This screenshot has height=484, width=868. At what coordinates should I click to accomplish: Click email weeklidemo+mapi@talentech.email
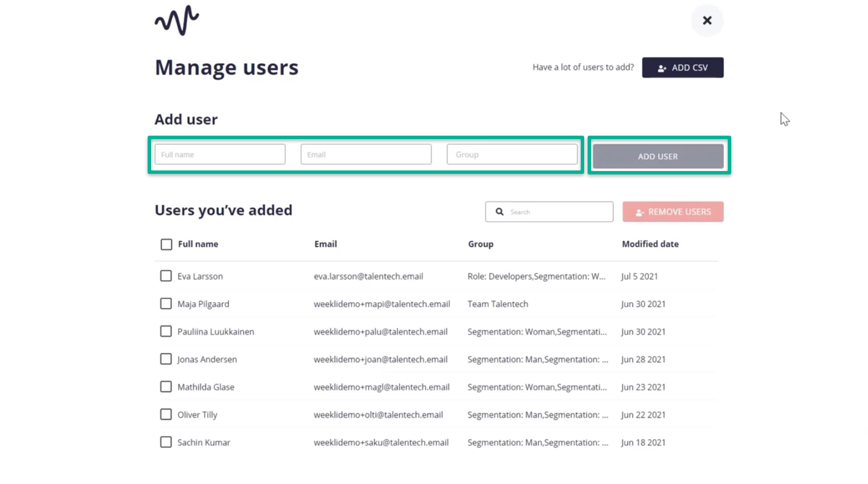tap(382, 304)
